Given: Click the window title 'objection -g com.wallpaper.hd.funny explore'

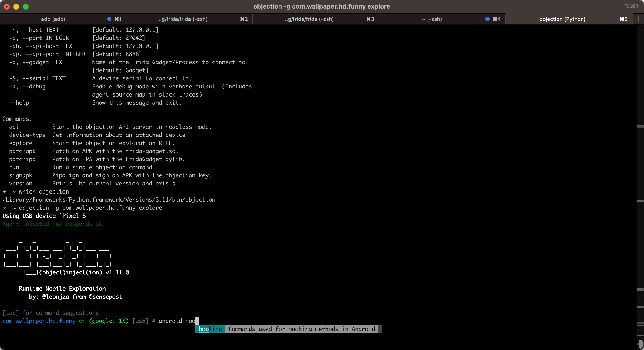Looking at the screenshot, I should click(x=322, y=6).
